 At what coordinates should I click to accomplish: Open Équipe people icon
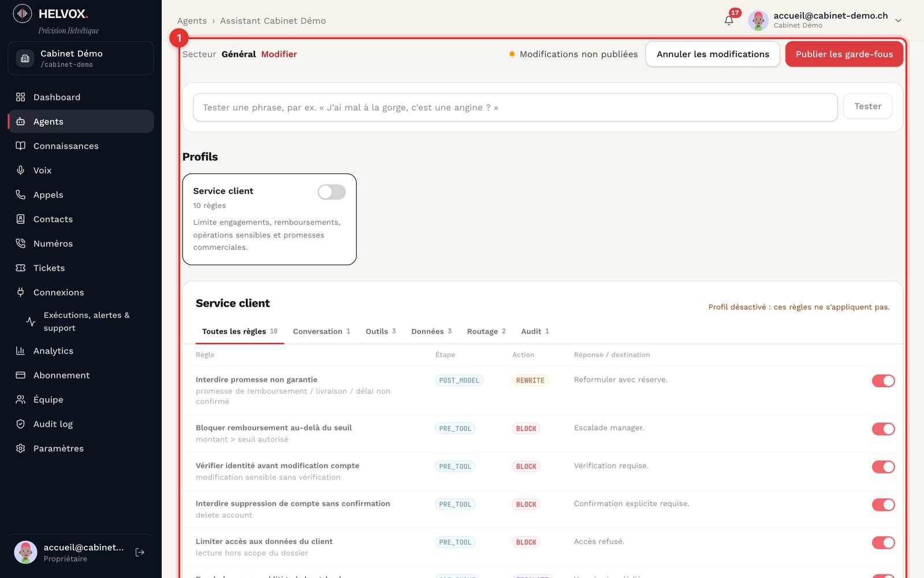pos(21,399)
